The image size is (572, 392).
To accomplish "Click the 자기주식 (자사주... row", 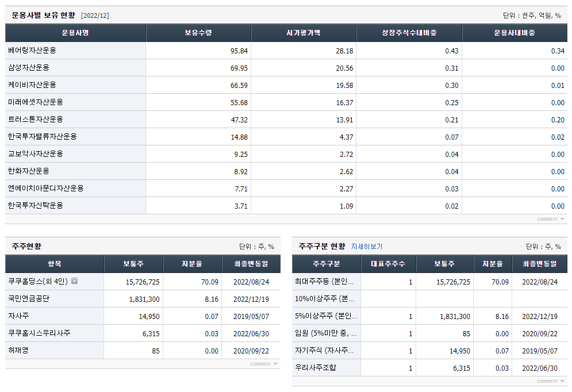I will 429,351.
